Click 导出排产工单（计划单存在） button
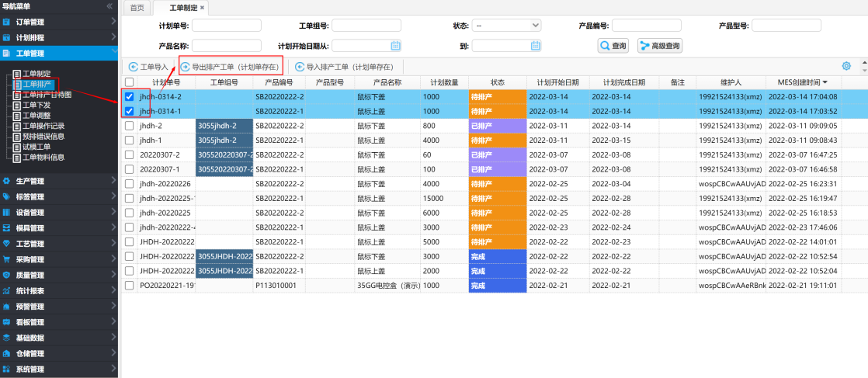 tap(231, 68)
